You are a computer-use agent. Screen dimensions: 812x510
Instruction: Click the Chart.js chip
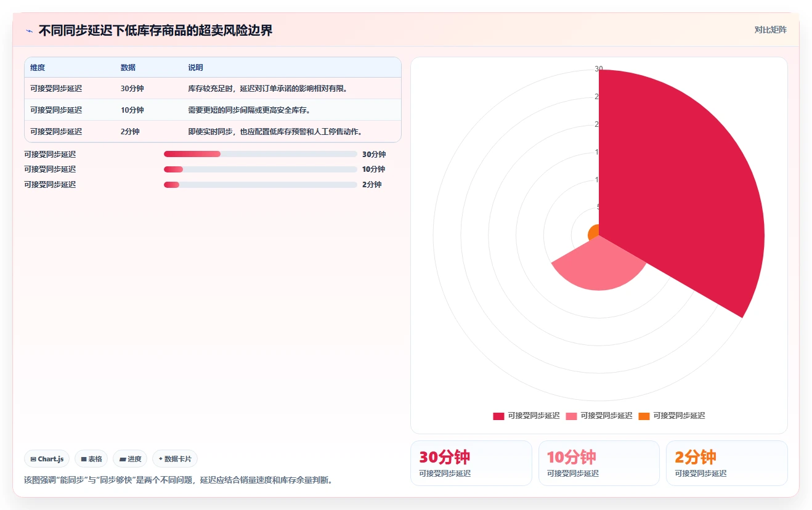tap(47, 459)
